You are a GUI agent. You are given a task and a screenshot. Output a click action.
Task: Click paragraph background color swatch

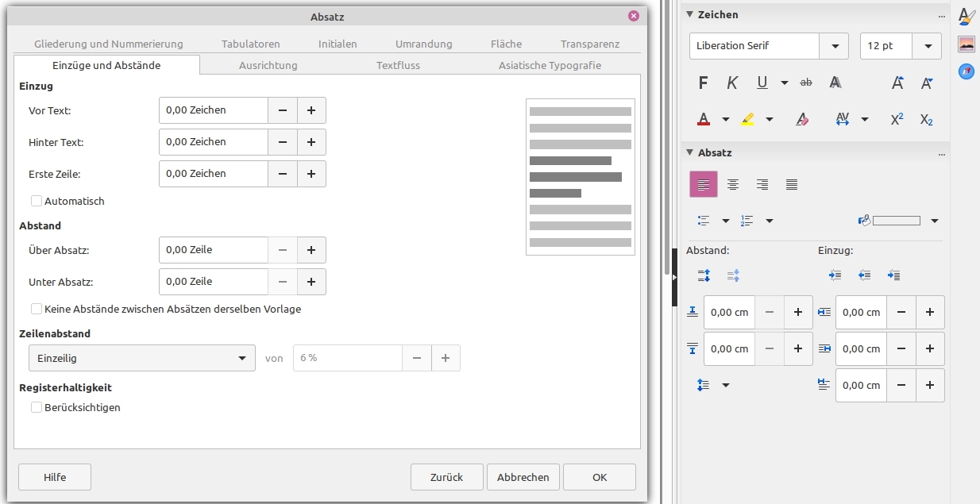coord(889,221)
